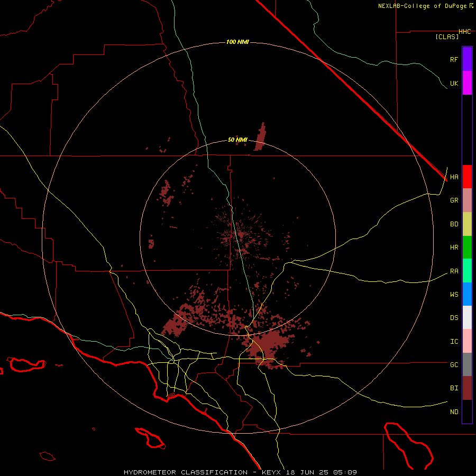This screenshot has width=476, height=476.
Task: Click the "HR" legend label
Action: [454, 248]
